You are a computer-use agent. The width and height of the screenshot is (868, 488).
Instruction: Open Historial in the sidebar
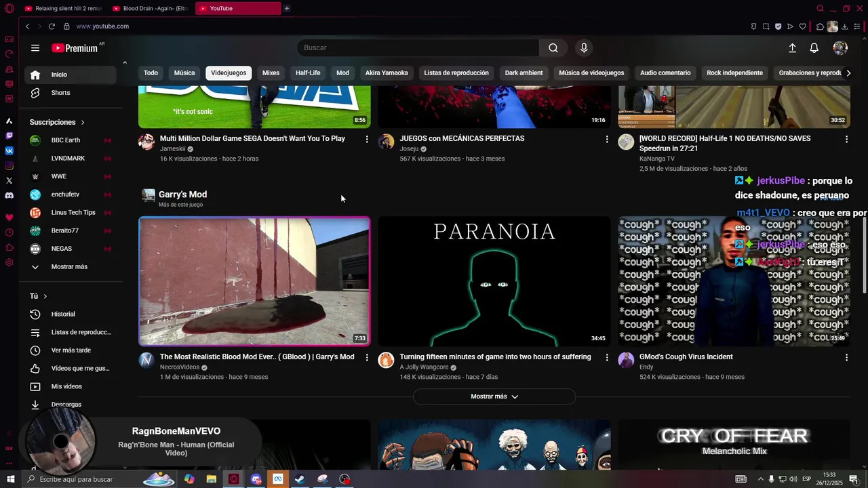click(71, 314)
